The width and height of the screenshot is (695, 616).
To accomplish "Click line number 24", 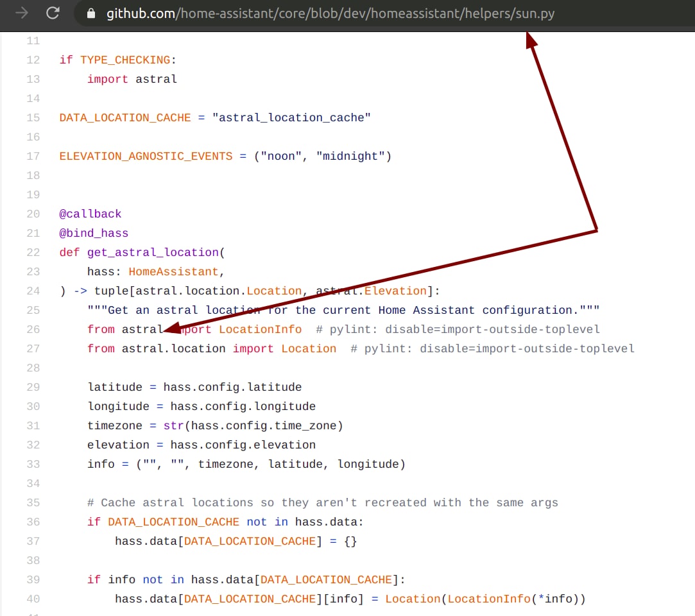I will 33,291.
